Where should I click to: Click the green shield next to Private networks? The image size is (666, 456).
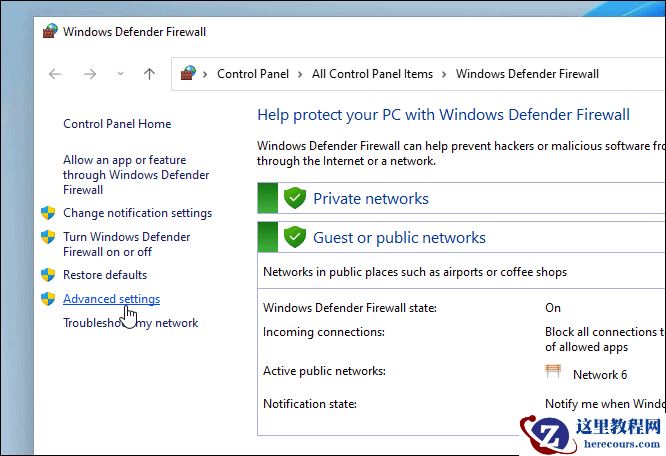tap(295, 198)
